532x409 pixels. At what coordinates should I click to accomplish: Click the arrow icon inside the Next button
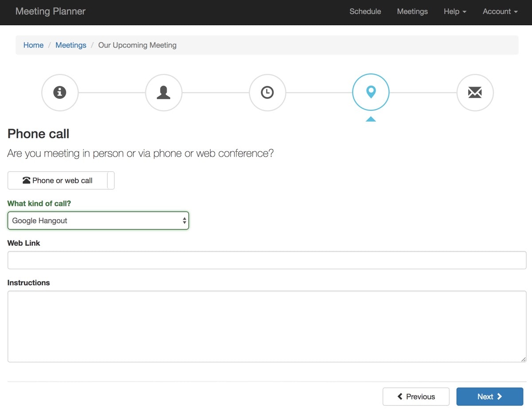pos(501,396)
